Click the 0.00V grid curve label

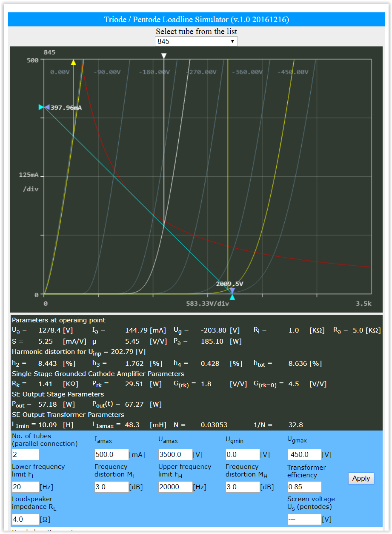[x=60, y=72]
